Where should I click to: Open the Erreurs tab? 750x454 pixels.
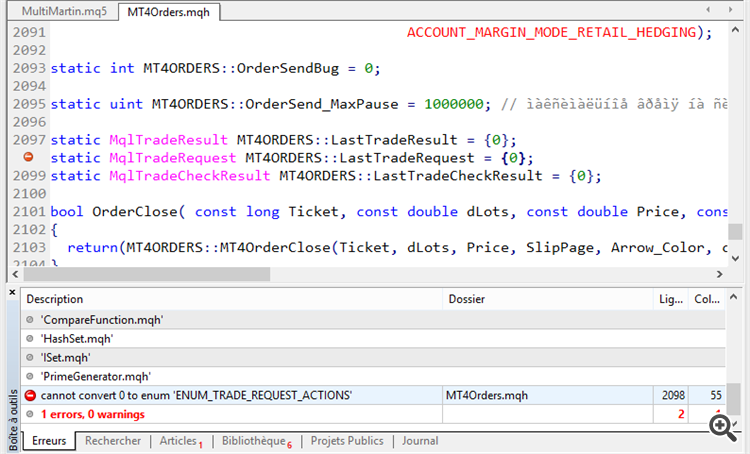pos(49,441)
